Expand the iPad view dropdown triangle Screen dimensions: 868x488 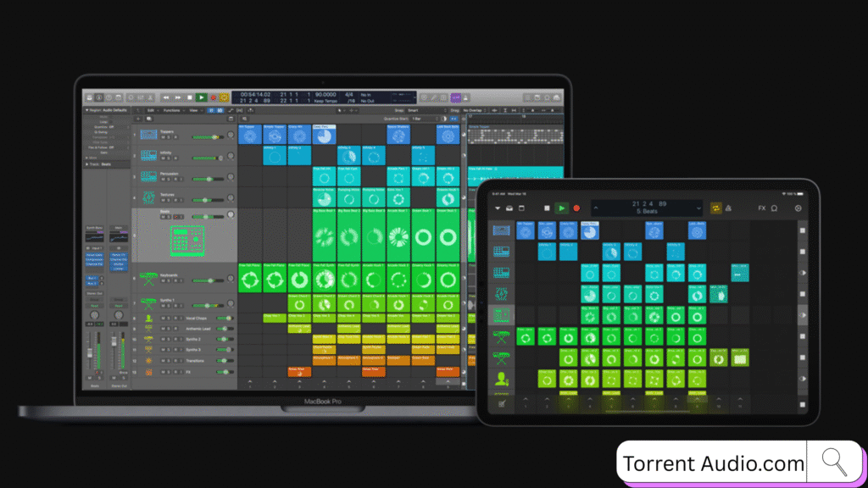tap(498, 208)
